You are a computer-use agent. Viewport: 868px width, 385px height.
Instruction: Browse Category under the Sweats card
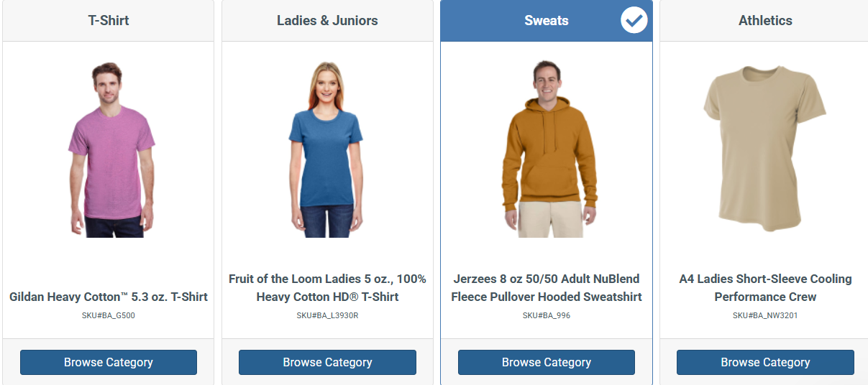point(547,362)
